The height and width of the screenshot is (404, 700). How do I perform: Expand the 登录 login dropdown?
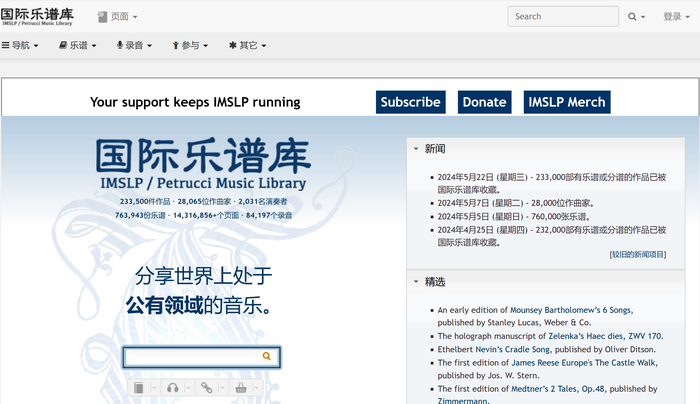point(677,16)
